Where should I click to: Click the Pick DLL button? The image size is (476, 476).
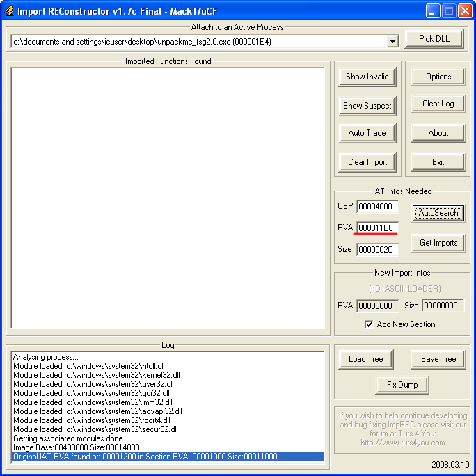pos(434,39)
